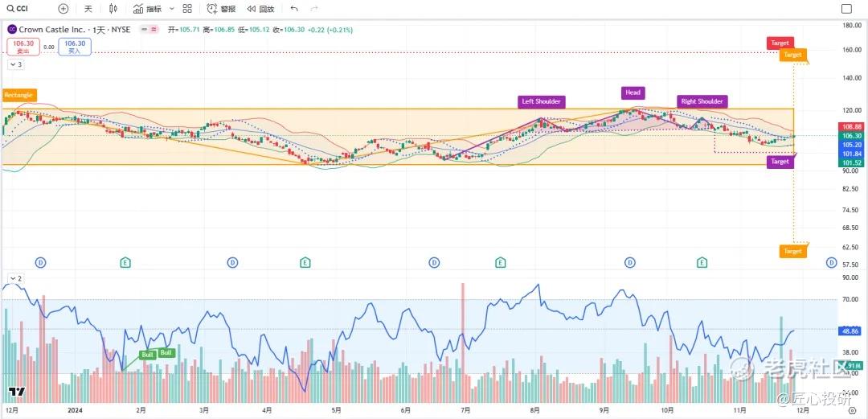Viewport: 868px width, 419px height.
Task: Click the blue 买入 buy price button
Action: tap(75, 46)
